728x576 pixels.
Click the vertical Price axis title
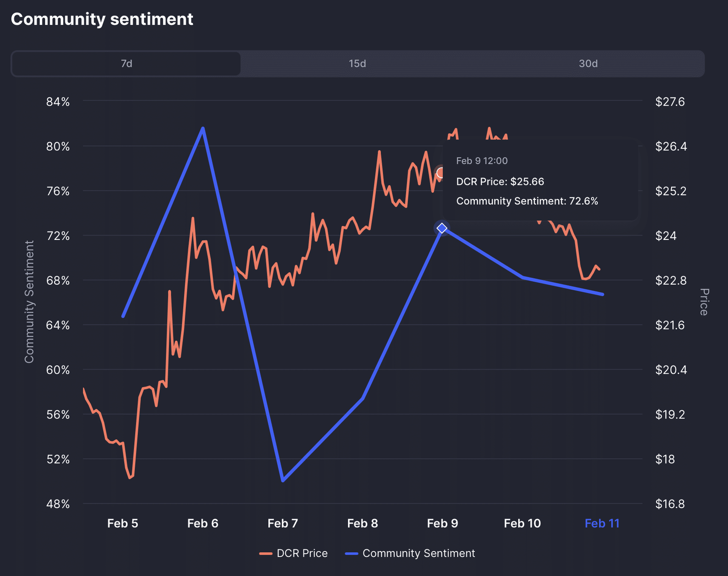coord(703,302)
